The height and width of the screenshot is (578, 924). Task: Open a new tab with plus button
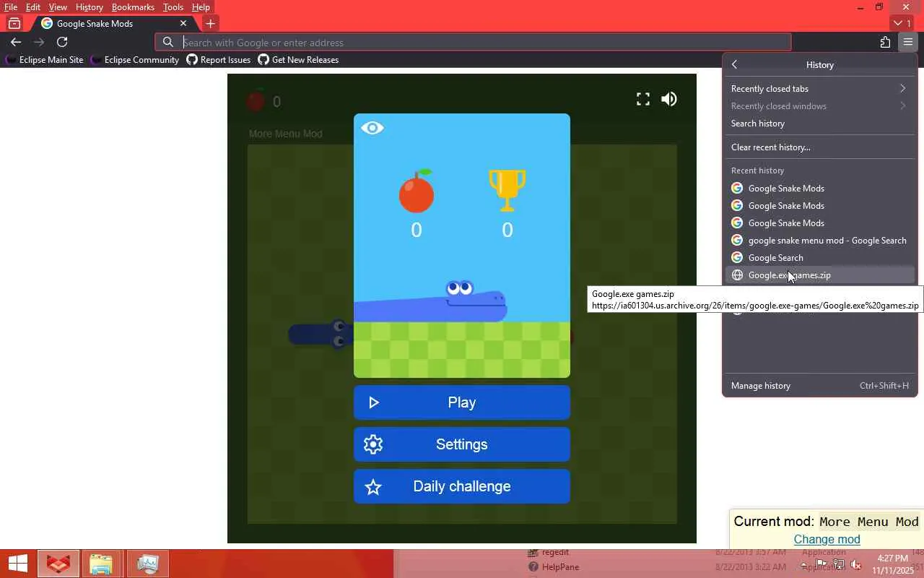tap(210, 23)
